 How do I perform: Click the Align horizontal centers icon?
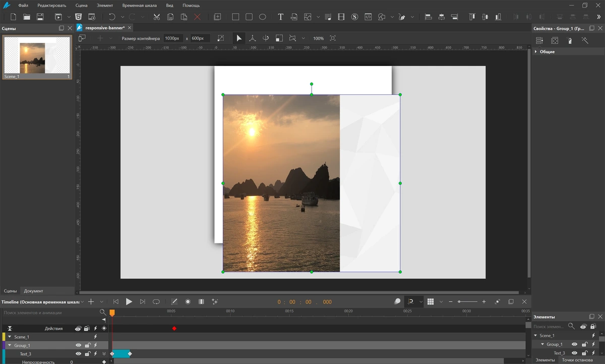(442, 17)
